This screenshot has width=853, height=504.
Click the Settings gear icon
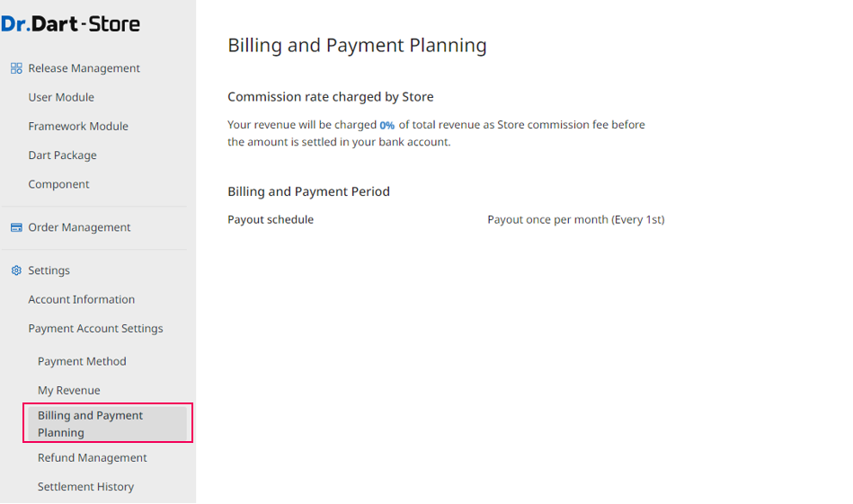tap(16, 270)
